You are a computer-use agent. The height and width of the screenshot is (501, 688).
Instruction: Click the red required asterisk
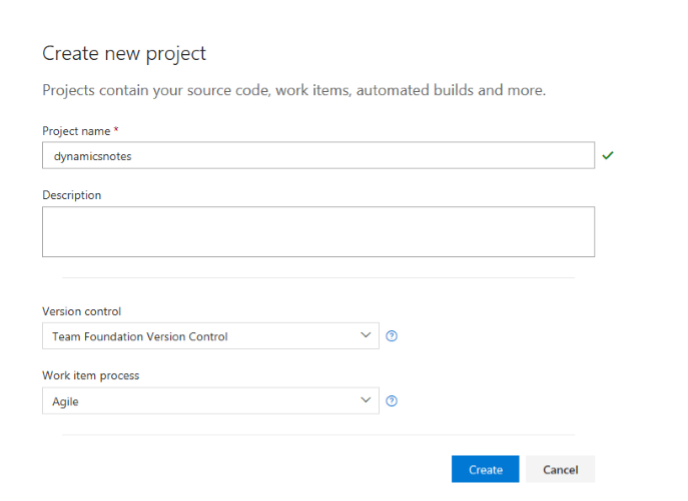[x=116, y=131]
